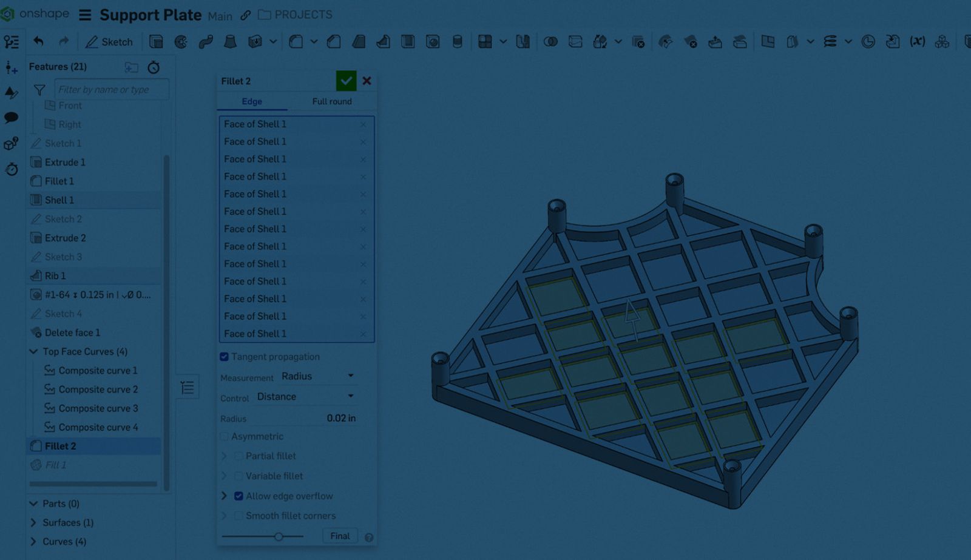Viewport: 971px width, 560px height.
Task: Open the comments speech bubble icon
Action: click(11, 118)
